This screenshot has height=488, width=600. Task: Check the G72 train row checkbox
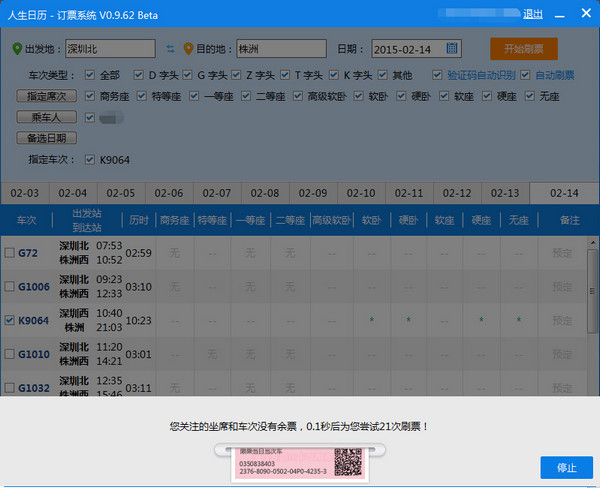point(10,253)
